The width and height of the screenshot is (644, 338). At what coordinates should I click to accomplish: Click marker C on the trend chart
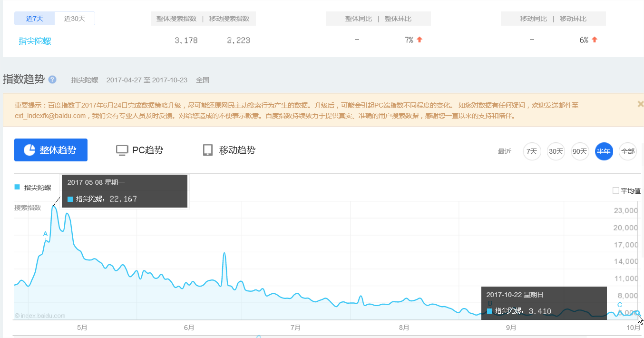tap(619, 305)
